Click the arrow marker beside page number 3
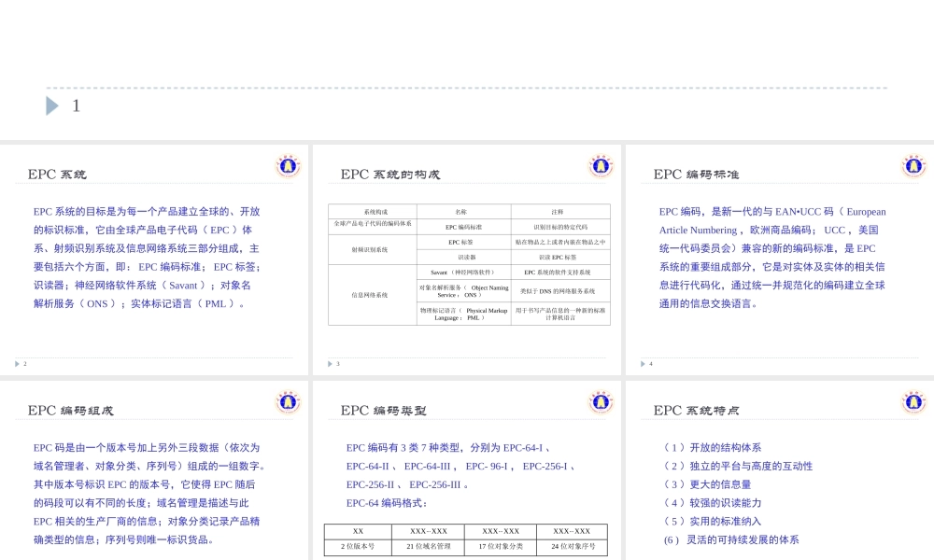Viewport: 934px width, 560px height. pyautogui.click(x=328, y=364)
